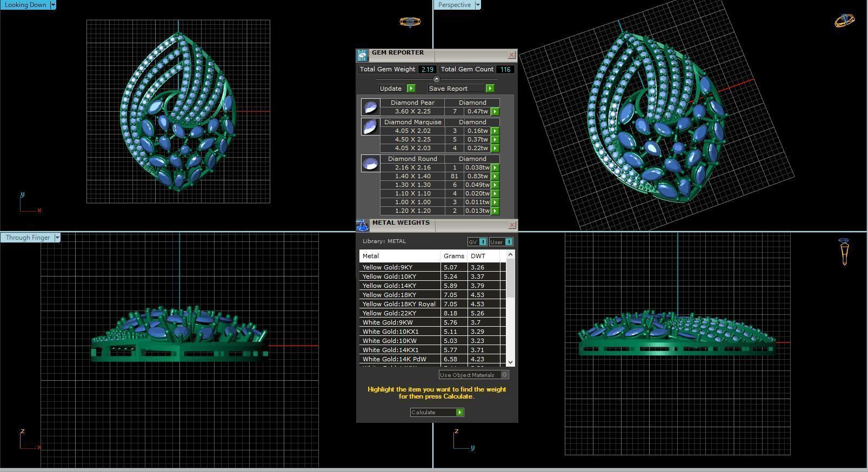Click the green arrow beside Calculate

click(459, 412)
